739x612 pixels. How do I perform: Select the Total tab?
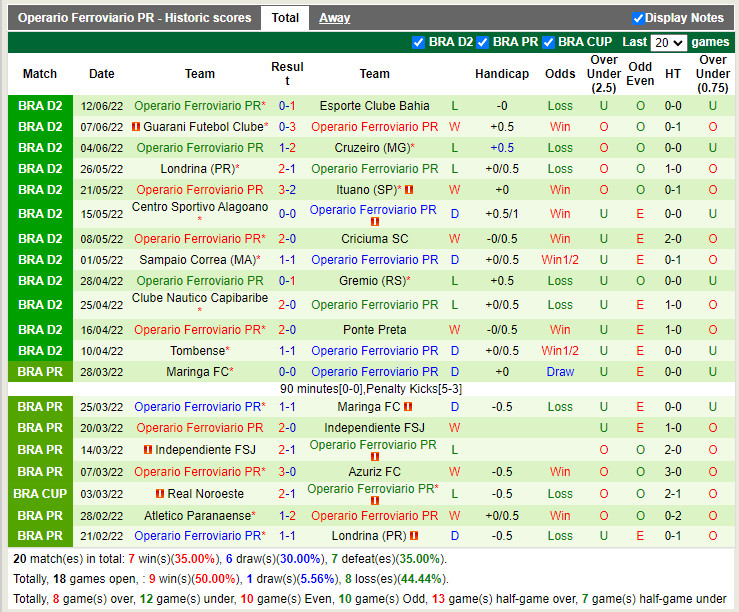point(285,18)
